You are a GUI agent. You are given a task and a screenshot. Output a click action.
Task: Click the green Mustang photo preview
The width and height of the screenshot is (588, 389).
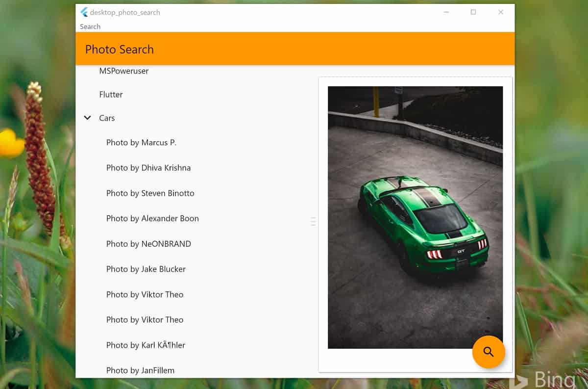(415, 217)
